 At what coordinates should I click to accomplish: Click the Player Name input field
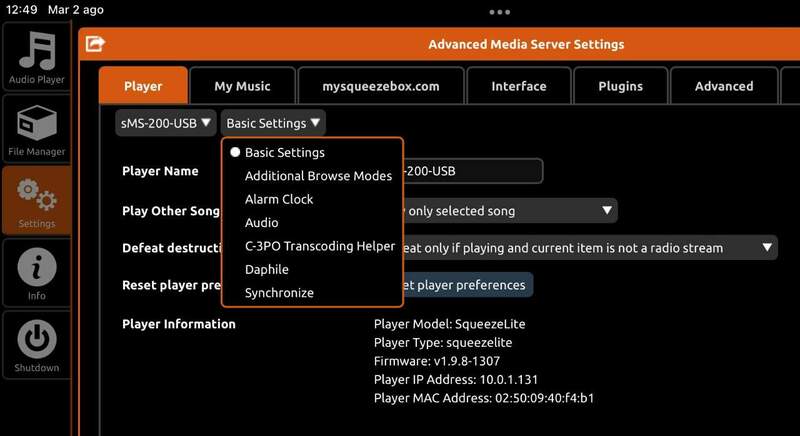[x=473, y=171]
